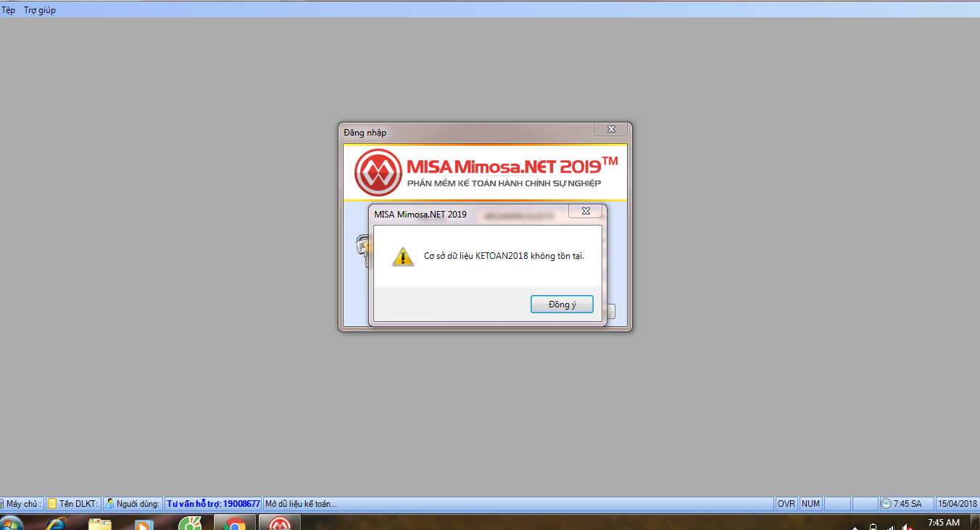Image resolution: width=980 pixels, height=530 pixels.
Task: Open Internet Explorer from the taskbar
Action: 56,523
